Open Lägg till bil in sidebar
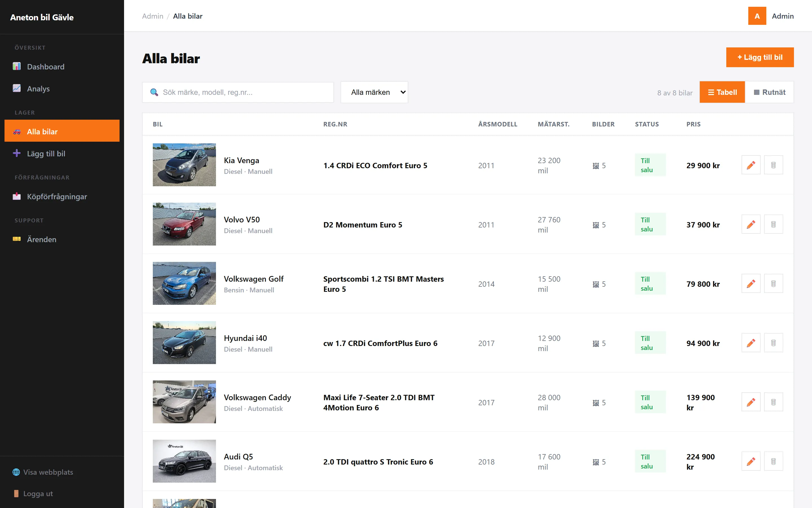Image resolution: width=812 pixels, height=508 pixels. pos(62,154)
